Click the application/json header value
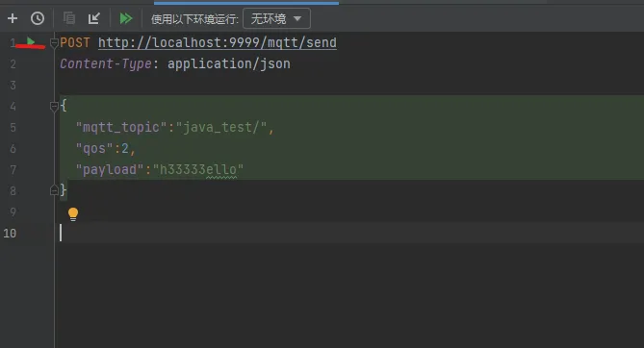The image size is (644, 348). pyautogui.click(x=229, y=64)
